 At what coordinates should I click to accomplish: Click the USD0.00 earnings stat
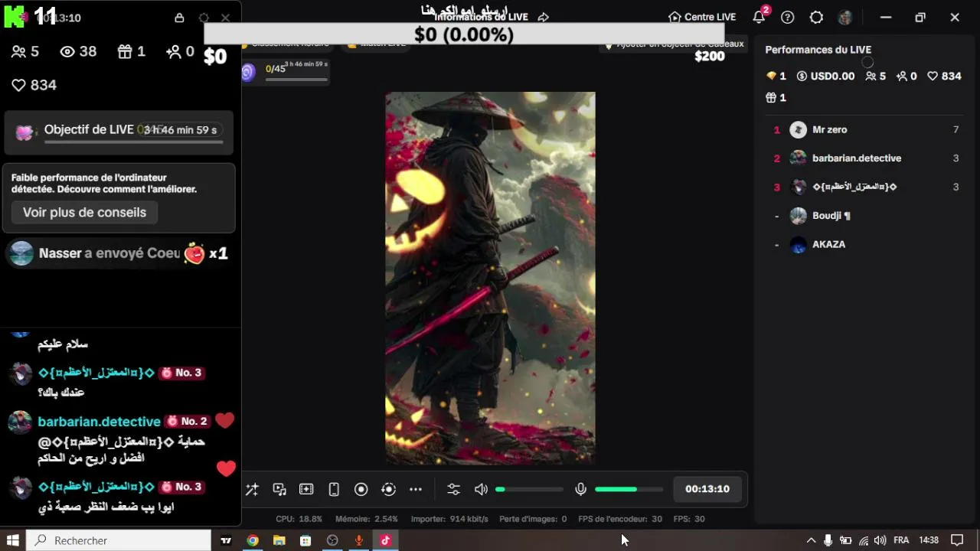tap(825, 76)
